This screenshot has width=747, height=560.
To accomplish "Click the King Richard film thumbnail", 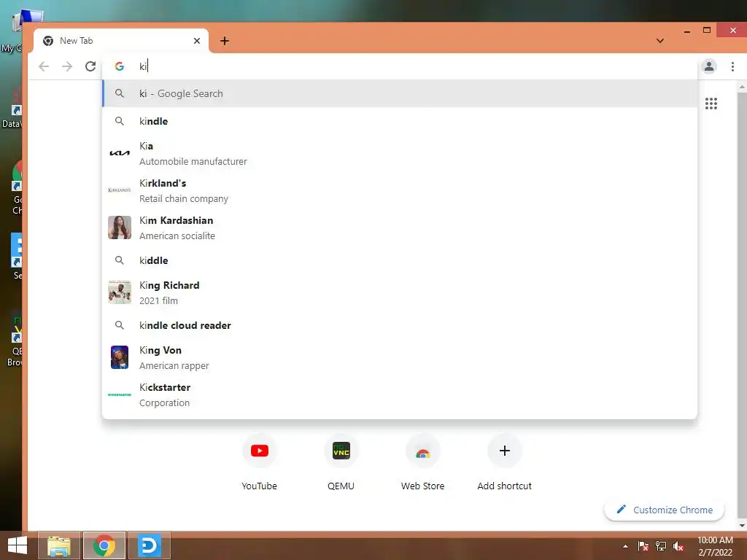I will [120, 292].
